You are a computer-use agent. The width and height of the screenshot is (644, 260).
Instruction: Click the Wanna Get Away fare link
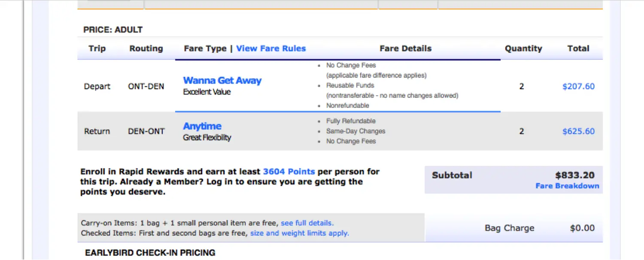tap(222, 81)
